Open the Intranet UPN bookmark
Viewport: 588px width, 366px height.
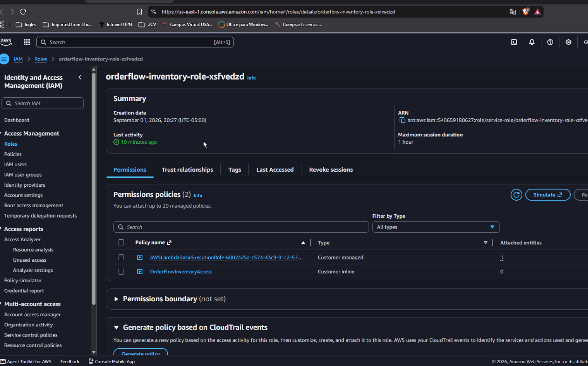[x=115, y=24]
